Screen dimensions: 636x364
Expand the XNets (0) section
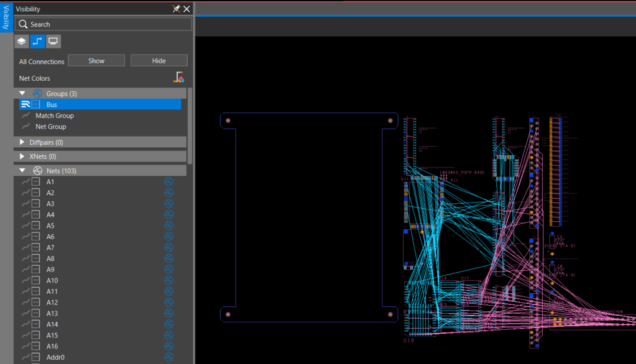(22, 157)
